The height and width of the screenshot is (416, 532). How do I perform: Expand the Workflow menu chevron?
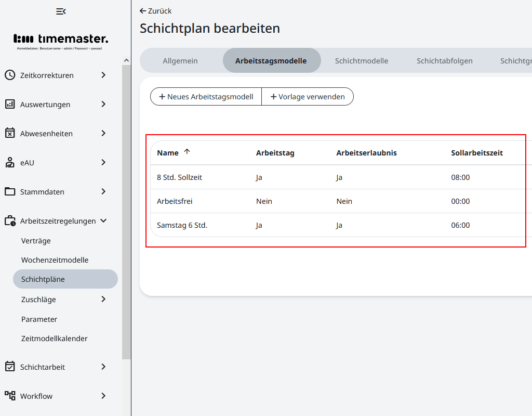coord(103,396)
